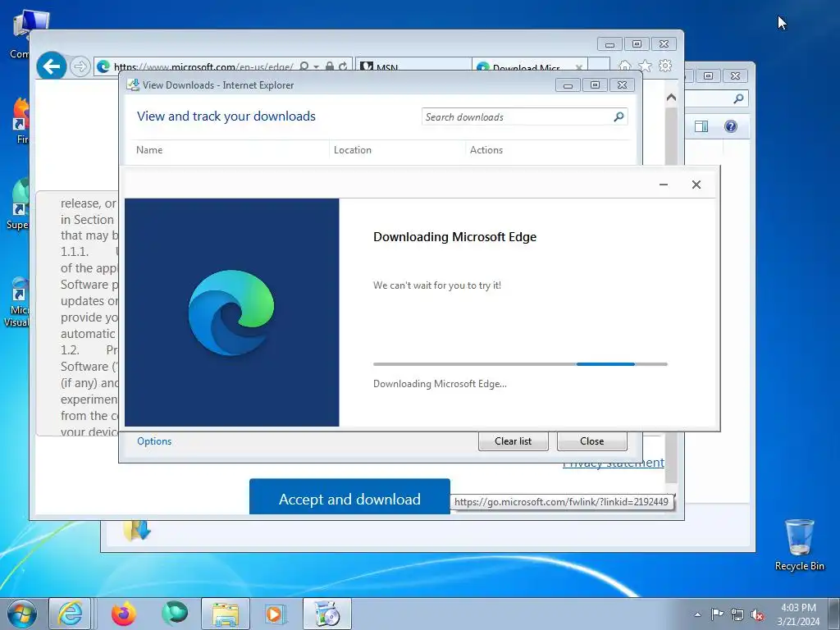Switch to the MSN tab

point(413,66)
